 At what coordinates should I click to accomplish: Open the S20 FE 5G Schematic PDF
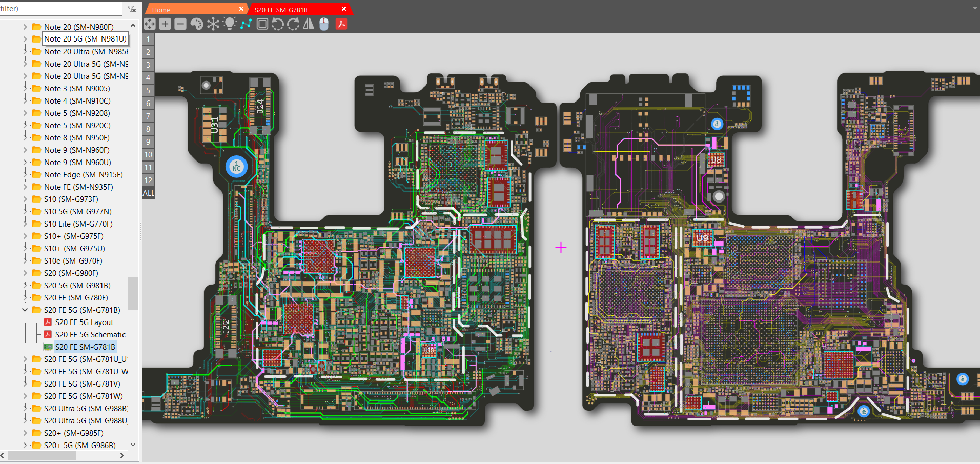(x=90, y=334)
